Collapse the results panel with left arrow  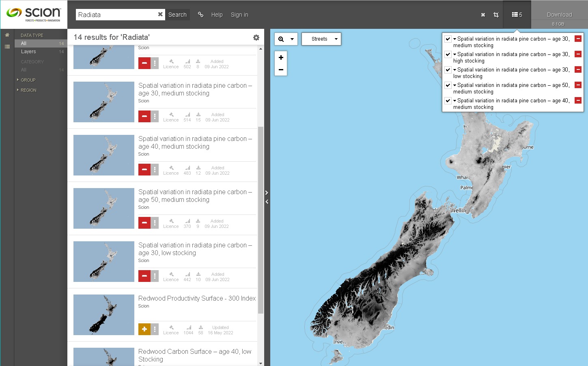pyautogui.click(x=267, y=201)
